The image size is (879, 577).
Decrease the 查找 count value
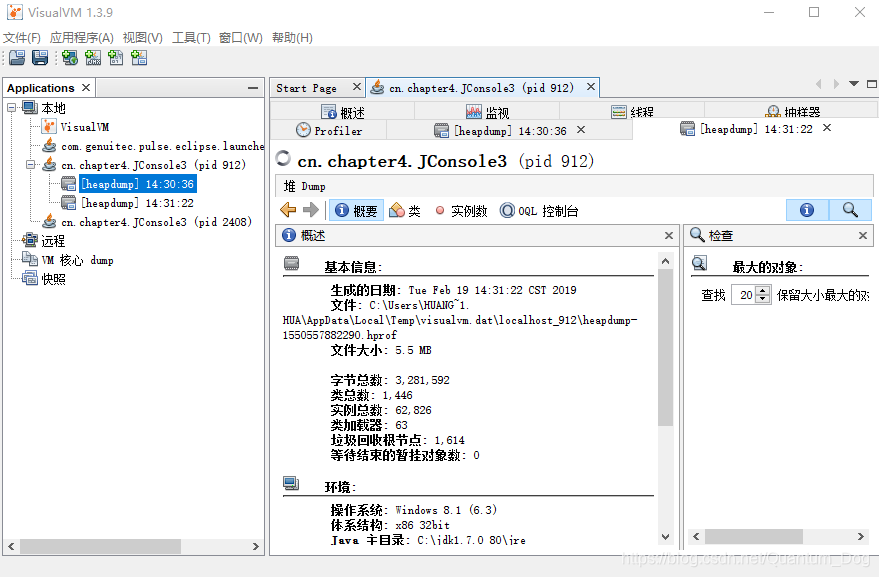tap(763, 299)
